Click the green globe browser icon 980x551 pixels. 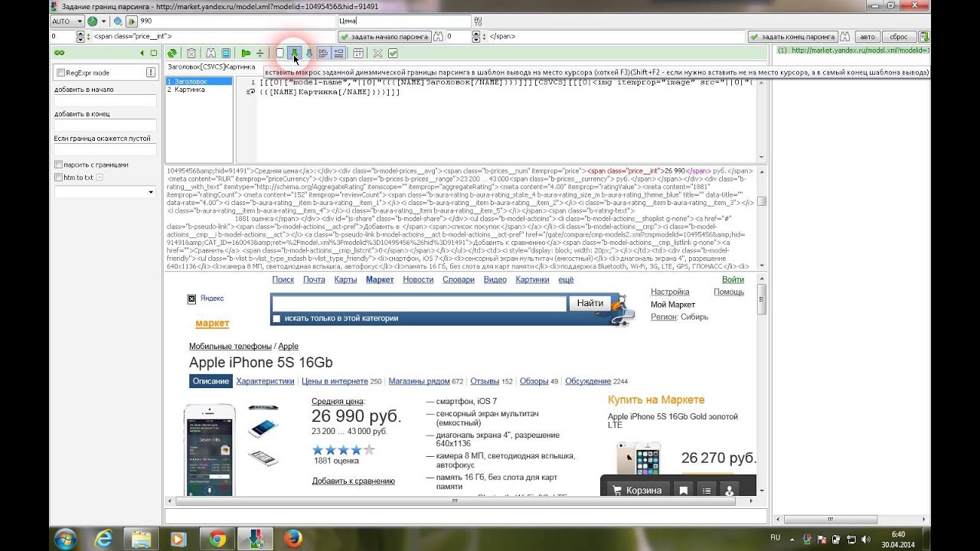93,21
